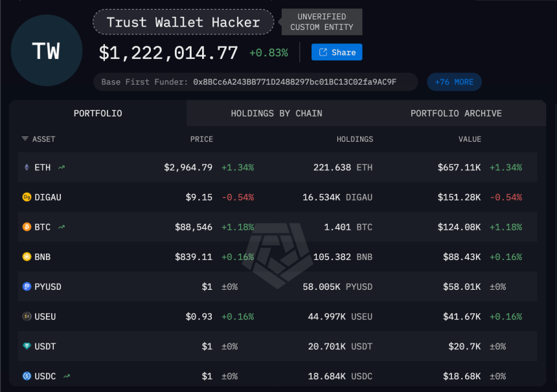Click the TW profile avatar circle

(x=46, y=50)
